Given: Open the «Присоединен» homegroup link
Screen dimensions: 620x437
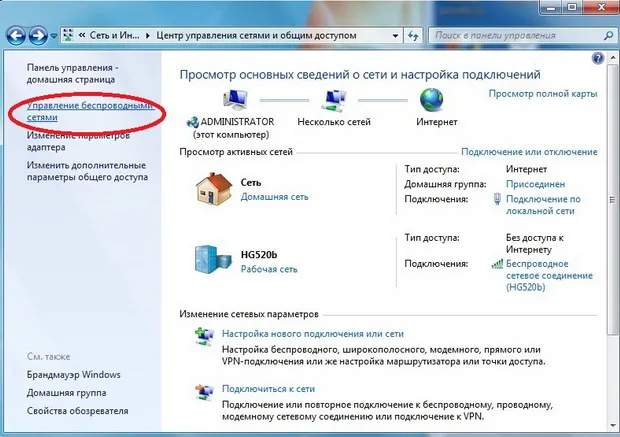Looking at the screenshot, I should (x=535, y=184).
